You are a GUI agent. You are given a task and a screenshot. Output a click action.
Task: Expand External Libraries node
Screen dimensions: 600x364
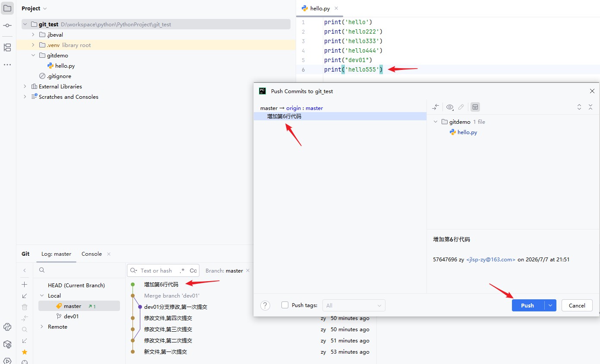click(x=25, y=86)
